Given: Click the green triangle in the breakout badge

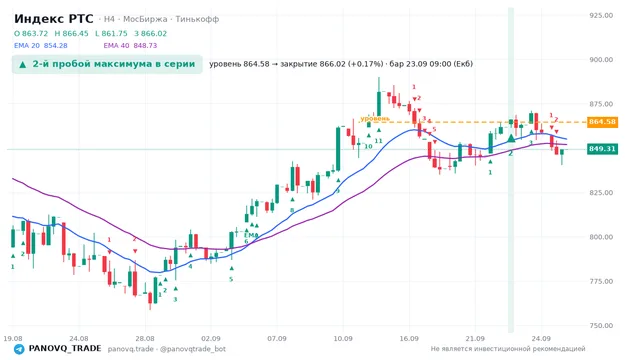Looking at the screenshot, I should pos(23,64).
